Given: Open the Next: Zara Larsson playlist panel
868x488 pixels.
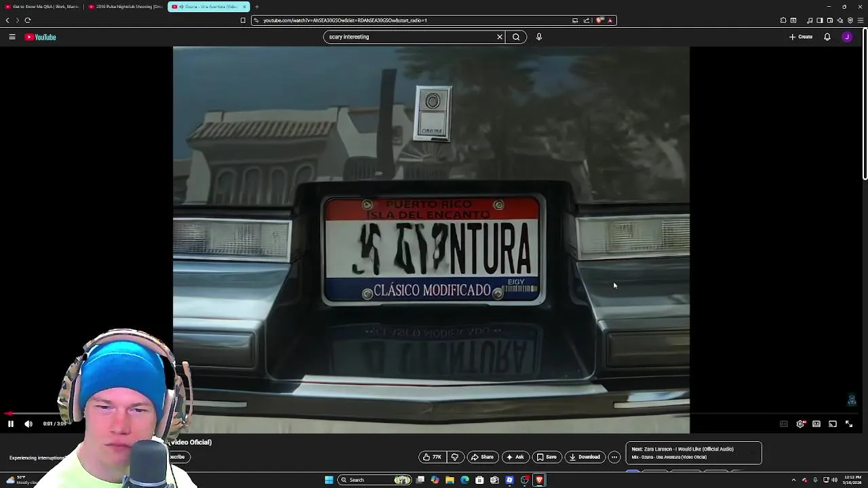Looking at the screenshot, I should (x=694, y=453).
